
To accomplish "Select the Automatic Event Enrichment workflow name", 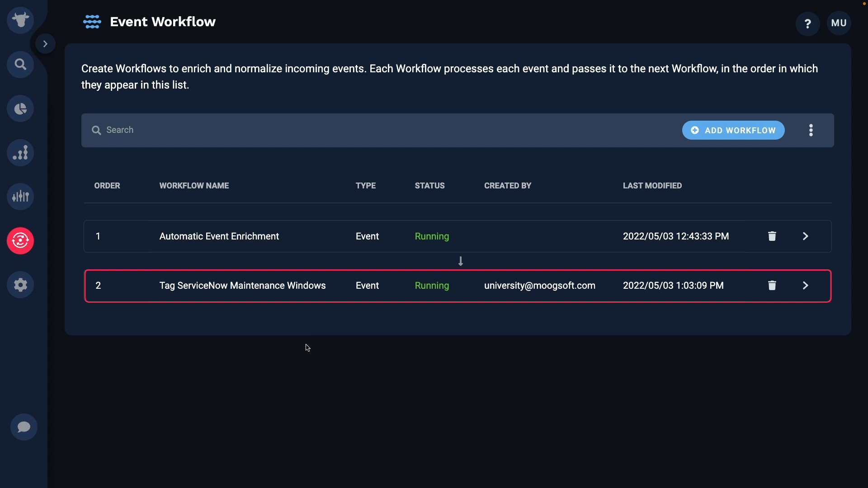I will pos(219,236).
